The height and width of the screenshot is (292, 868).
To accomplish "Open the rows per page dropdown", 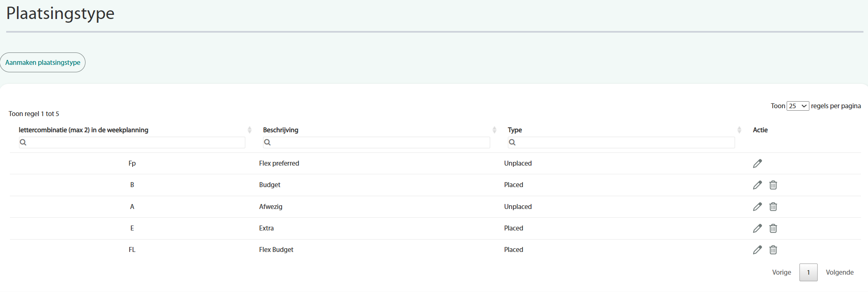I will (797, 106).
